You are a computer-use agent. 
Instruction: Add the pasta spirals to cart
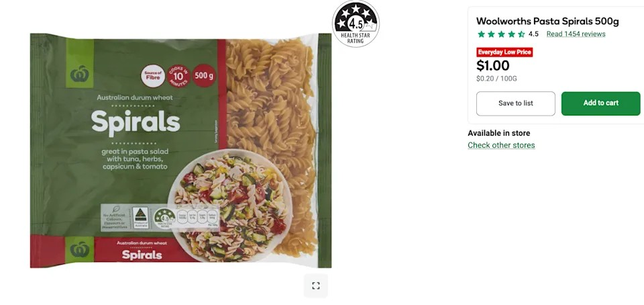600,103
